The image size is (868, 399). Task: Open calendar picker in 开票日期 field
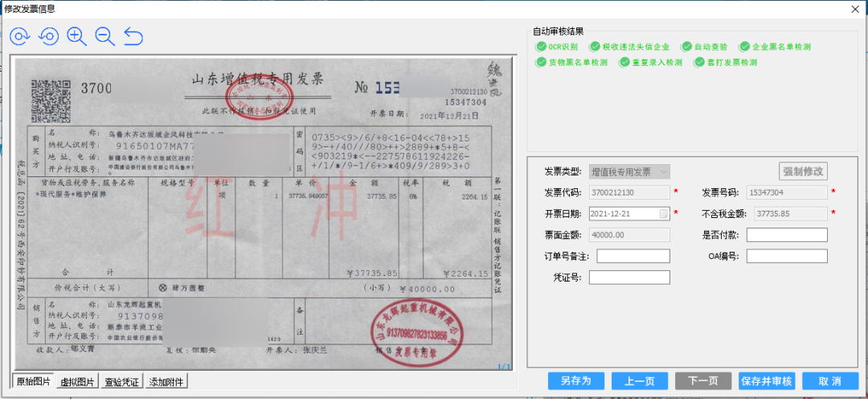[x=663, y=214]
